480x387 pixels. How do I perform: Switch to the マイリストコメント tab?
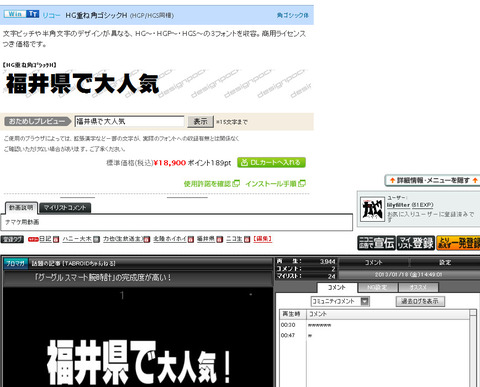(x=65, y=208)
